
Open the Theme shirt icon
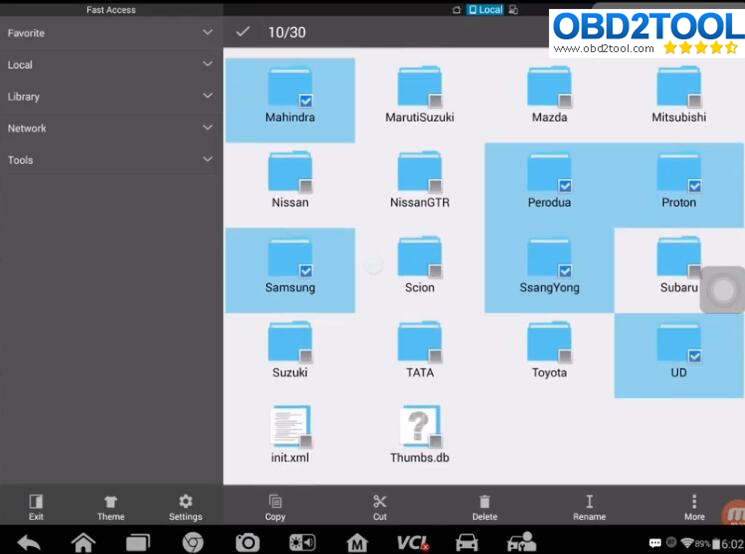111,502
